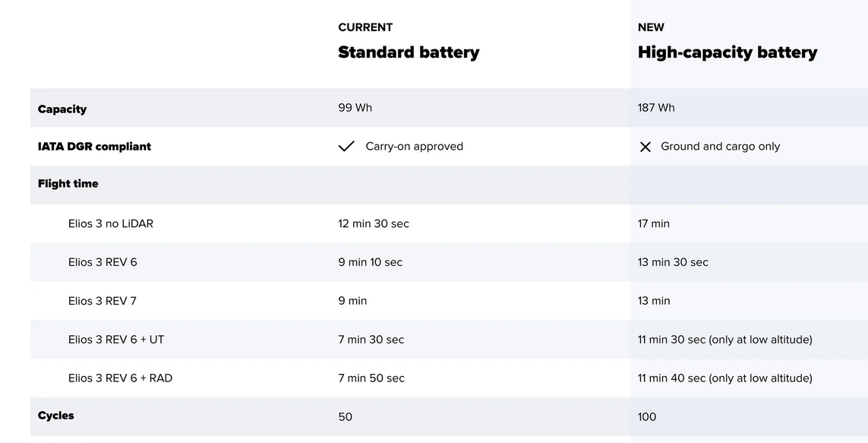The width and height of the screenshot is (868, 443).
Task: Click the Elios 3 REV 7 row label
Action: 103,301
